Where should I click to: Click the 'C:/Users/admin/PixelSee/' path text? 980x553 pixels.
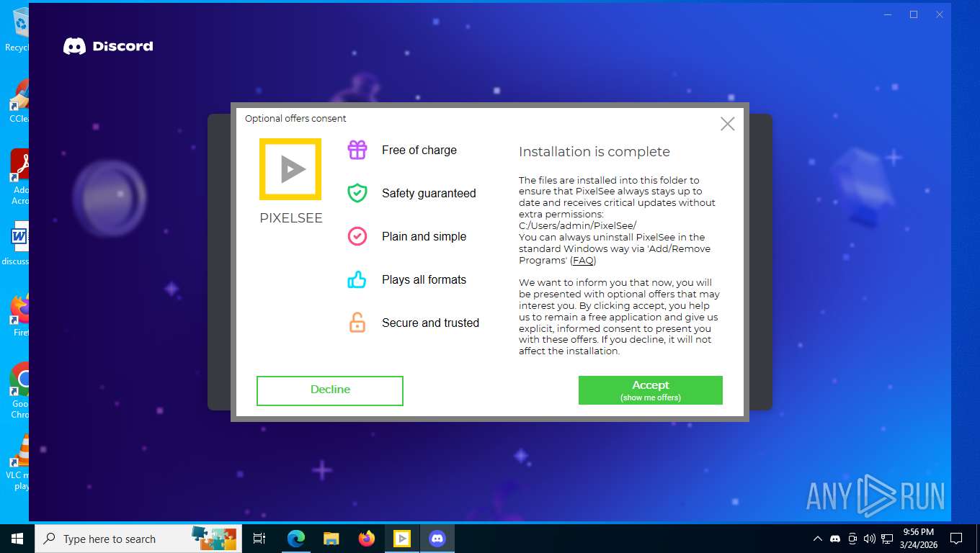pyautogui.click(x=578, y=225)
